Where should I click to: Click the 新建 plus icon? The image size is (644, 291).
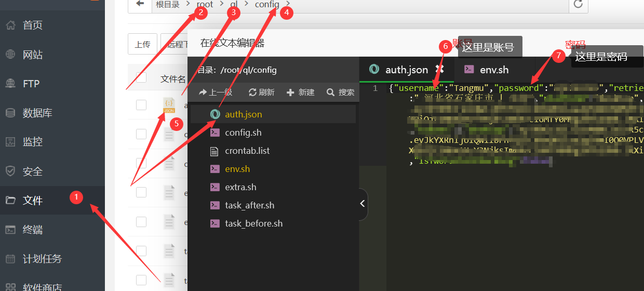tap(290, 92)
